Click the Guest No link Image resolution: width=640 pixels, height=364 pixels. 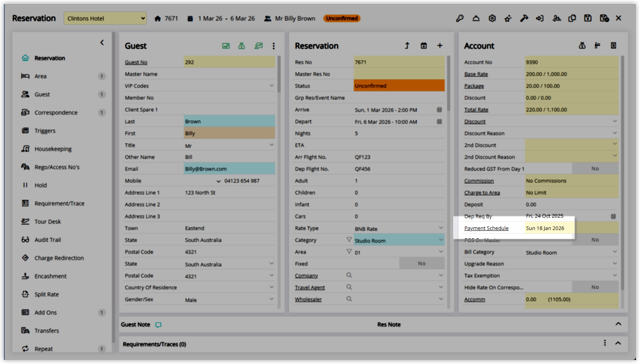tap(136, 62)
